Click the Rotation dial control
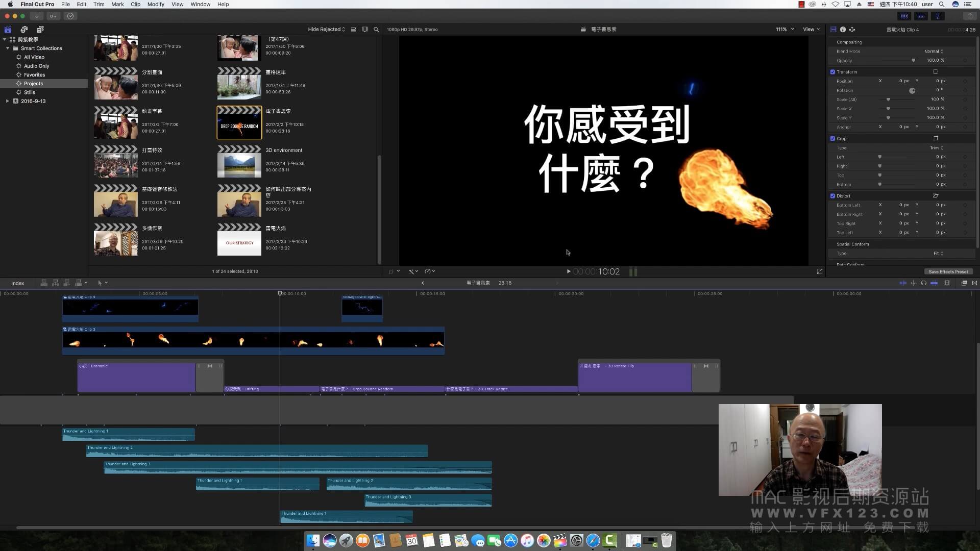This screenshot has width=980, height=551. tap(912, 90)
